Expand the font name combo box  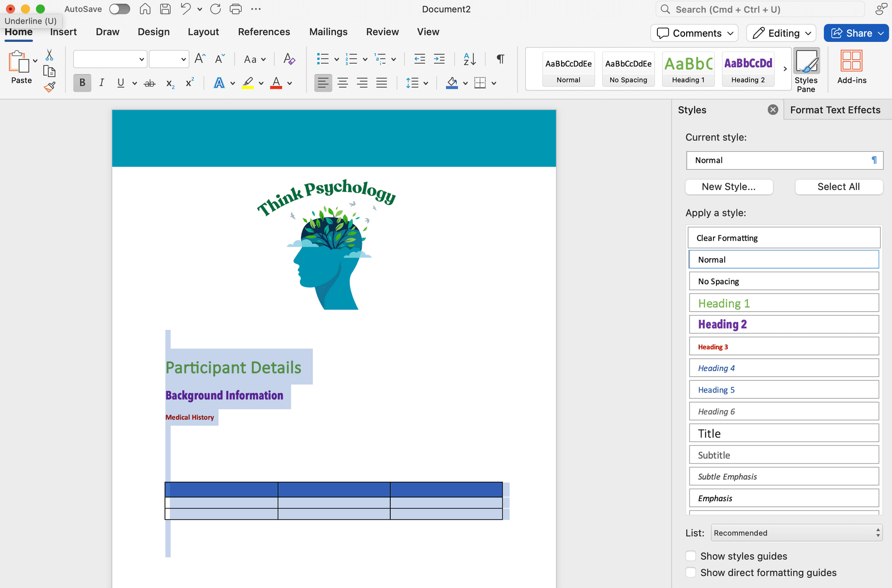click(x=141, y=59)
